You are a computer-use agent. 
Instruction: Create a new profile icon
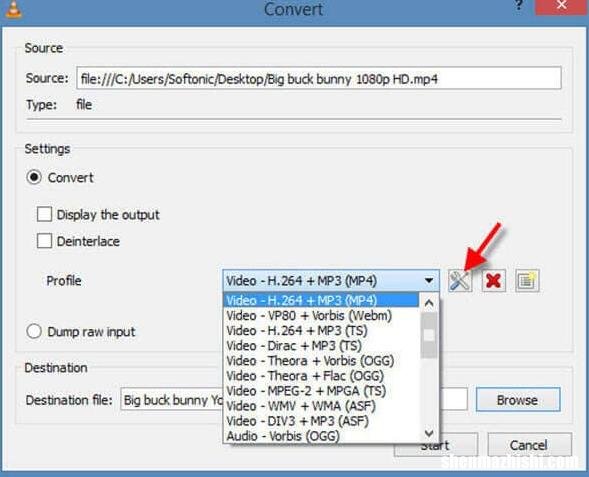tap(527, 281)
